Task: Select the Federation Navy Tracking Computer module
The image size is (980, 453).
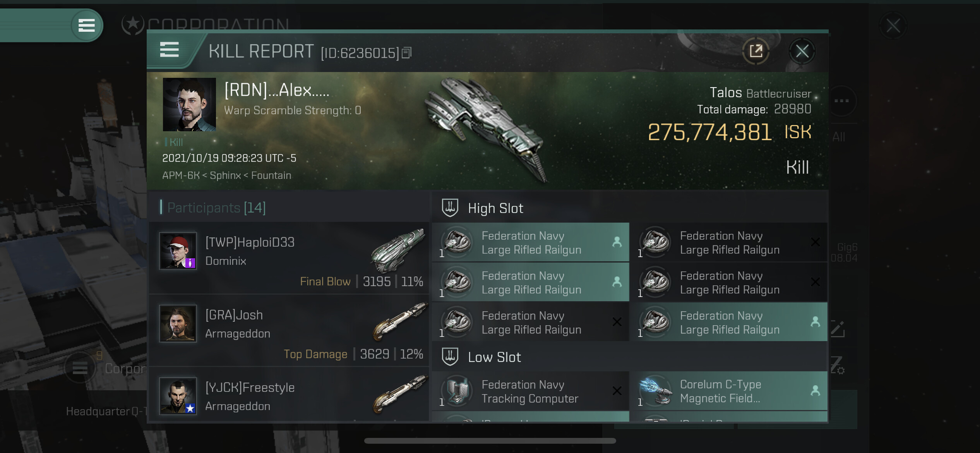Action: [x=530, y=391]
